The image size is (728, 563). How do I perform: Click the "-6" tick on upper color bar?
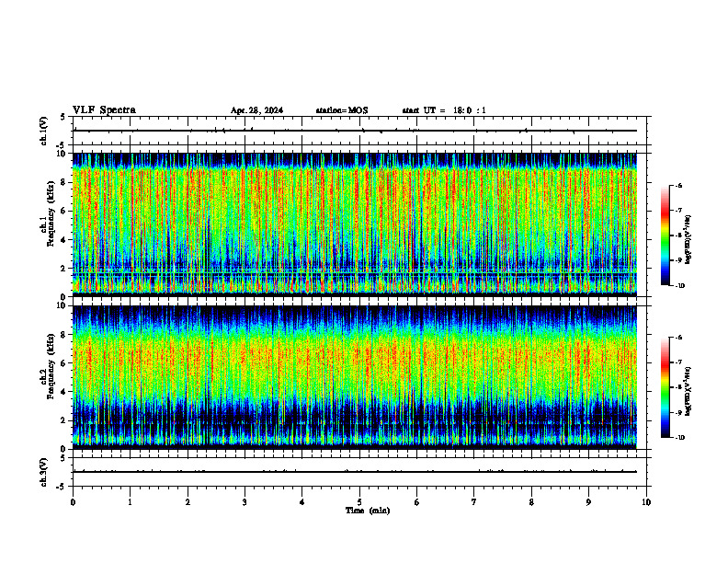[x=678, y=186]
